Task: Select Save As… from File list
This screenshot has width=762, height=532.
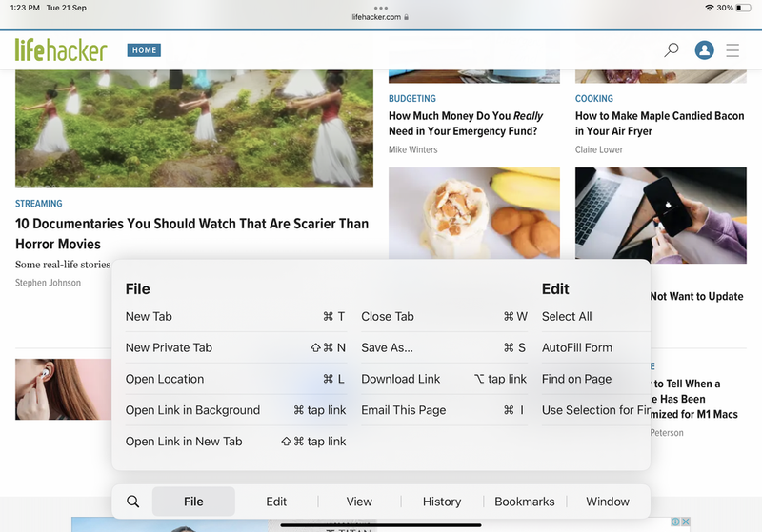Action: coord(387,347)
